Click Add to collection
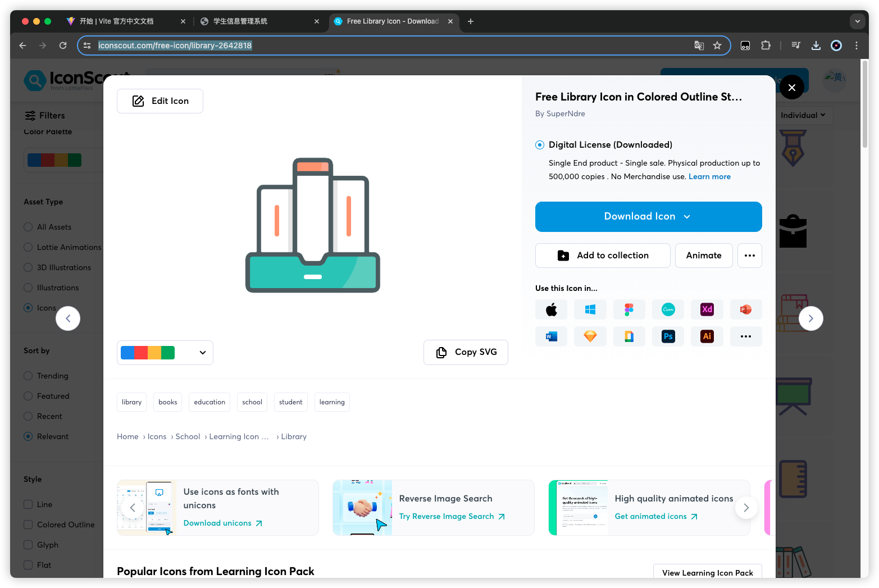 (x=603, y=256)
